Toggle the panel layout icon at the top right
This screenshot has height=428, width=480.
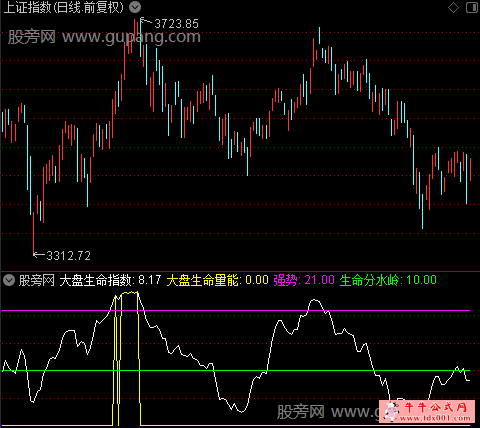tap(471, 7)
